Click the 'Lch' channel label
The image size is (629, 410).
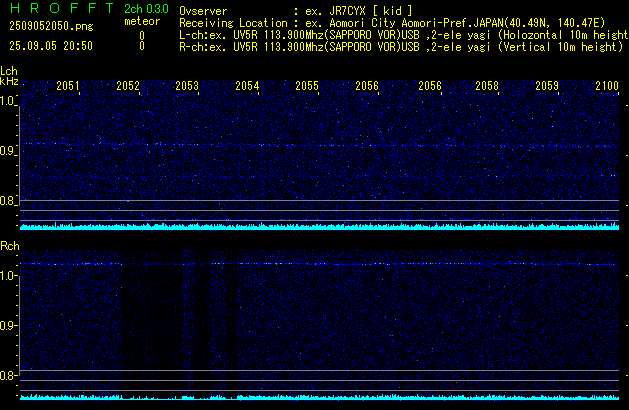point(9,71)
